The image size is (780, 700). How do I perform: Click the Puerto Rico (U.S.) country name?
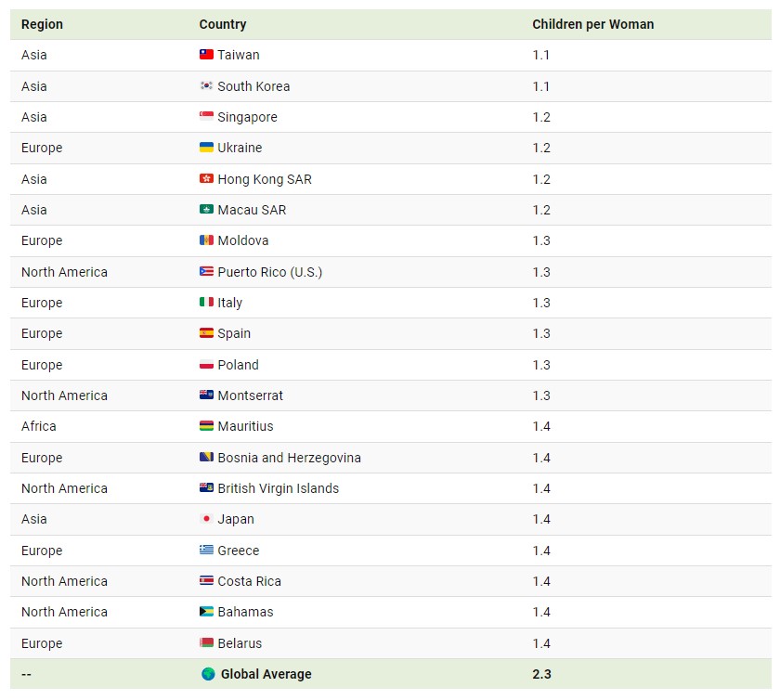(269, 272)
